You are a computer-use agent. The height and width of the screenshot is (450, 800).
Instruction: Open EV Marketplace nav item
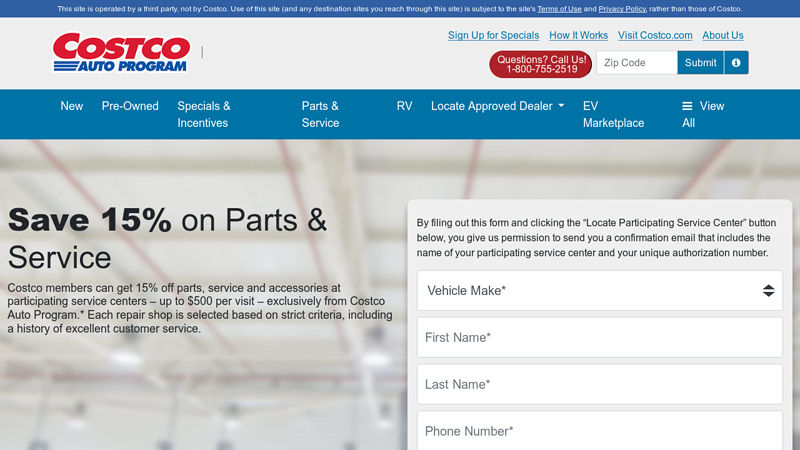(x=613, y=114)
